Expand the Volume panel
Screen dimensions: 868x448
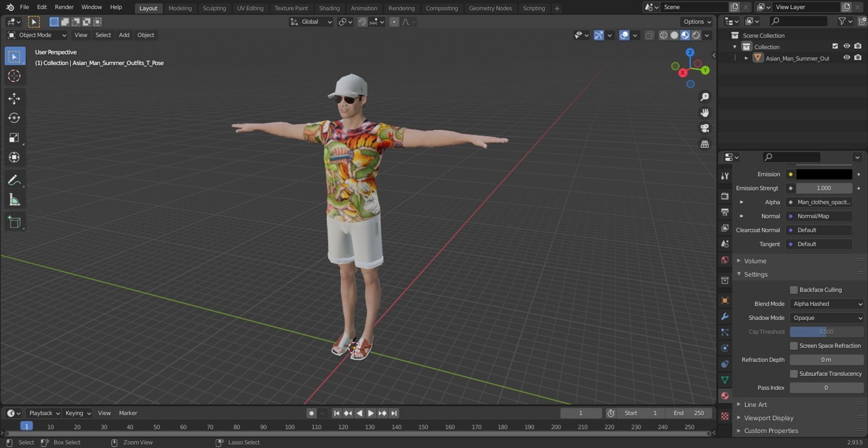tap(755, 261)
